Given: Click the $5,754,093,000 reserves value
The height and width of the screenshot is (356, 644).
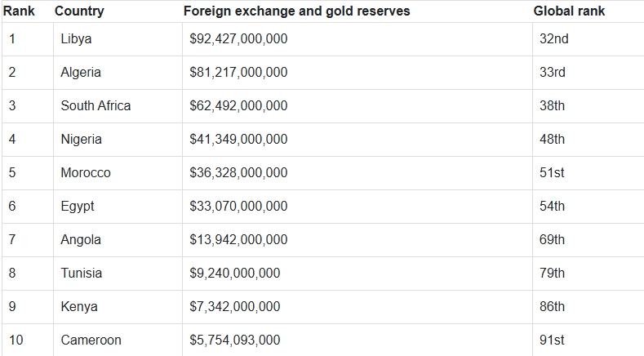Looking at the screenshot, I should pyautogui.click(x=235, y=340).
